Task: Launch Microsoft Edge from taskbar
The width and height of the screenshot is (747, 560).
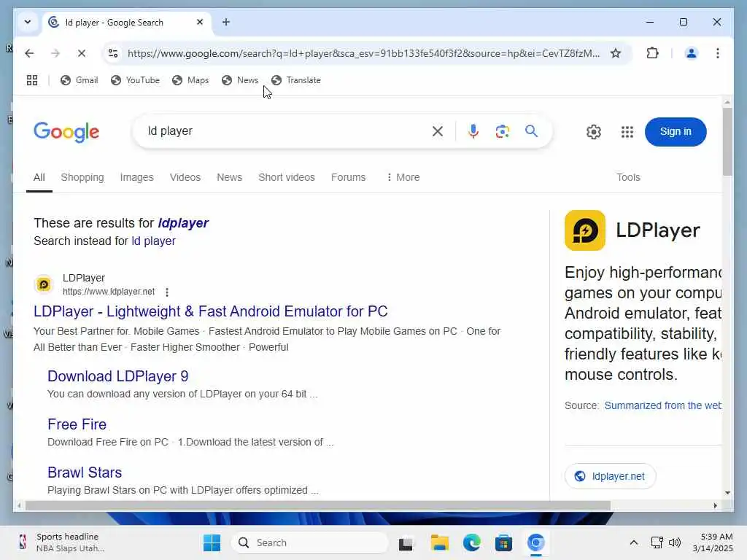Action: [472, 542]
